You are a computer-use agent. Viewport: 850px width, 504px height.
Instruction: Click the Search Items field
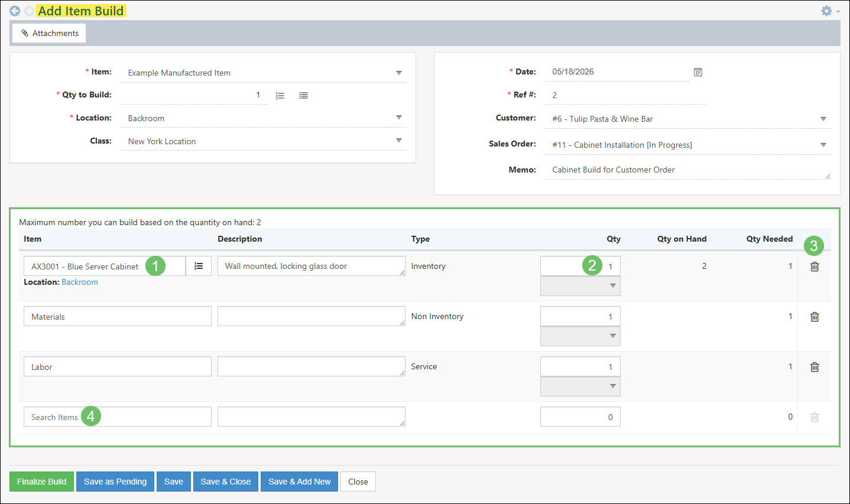point(118,417)
